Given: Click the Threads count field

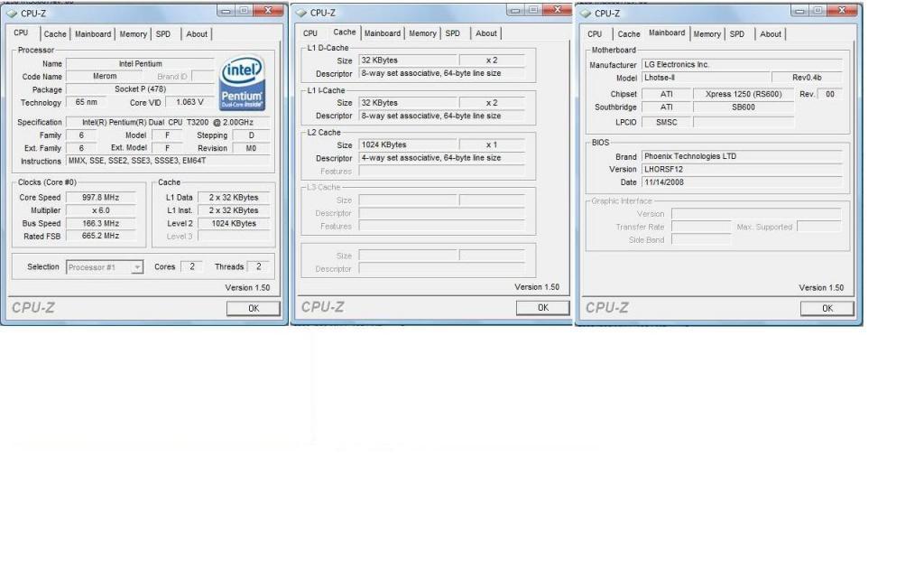Looking at the screenshot, I should (x=258, y=266).
